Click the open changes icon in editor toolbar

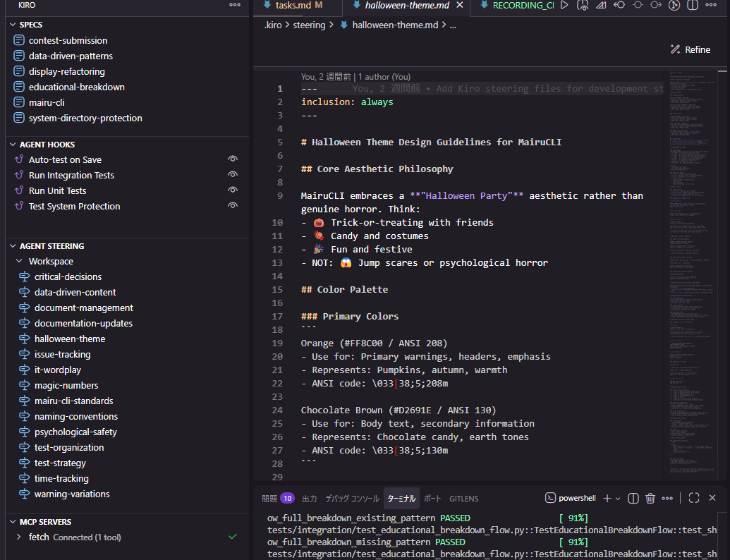pos(601,5)
